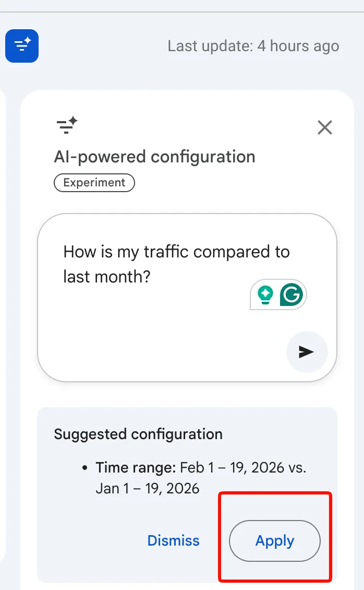Open Grammarly via its G icon
The height and width of the screenshot is (590, 364).
click(x=292, y=294)
